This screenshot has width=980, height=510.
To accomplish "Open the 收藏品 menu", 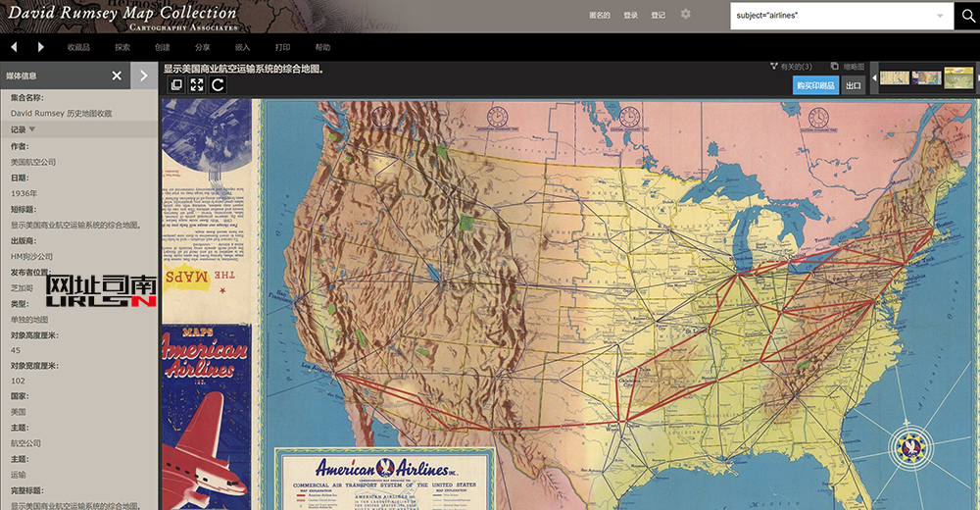I will 78,47.
